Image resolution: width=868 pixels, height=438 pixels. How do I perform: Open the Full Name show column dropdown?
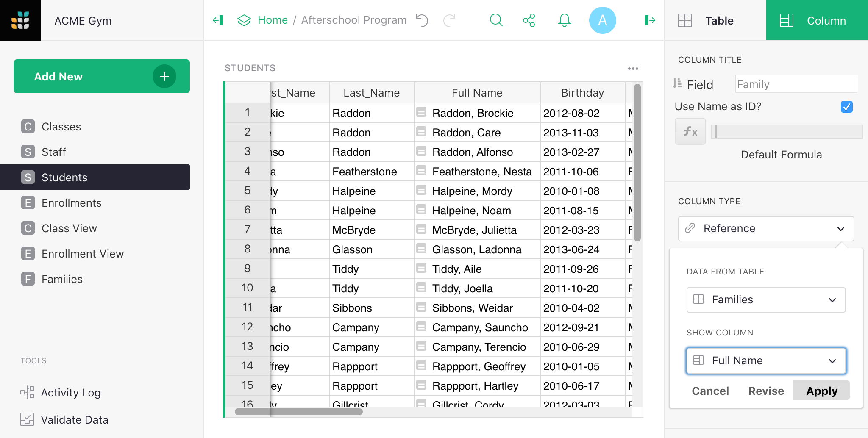tap(766, 361)
